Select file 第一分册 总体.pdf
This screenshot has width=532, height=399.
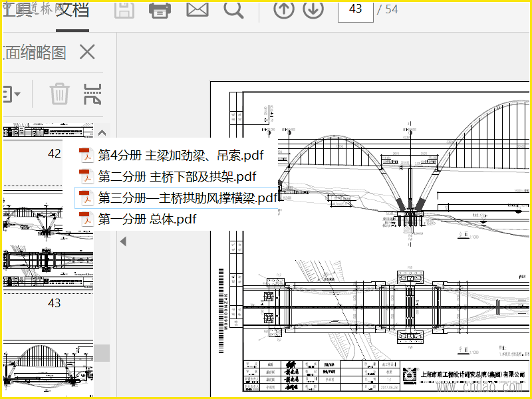pos(138,219)
